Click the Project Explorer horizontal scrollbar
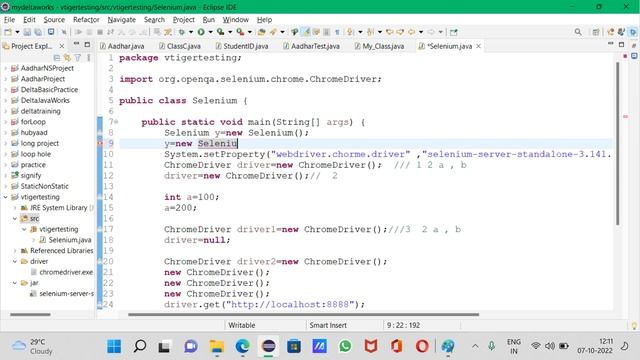Screen dimensions: 640x360 tap(30, 315)
